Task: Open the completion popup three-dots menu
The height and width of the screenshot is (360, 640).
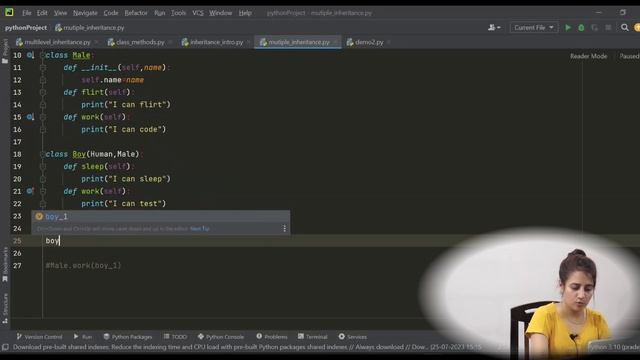Action: 284,229
